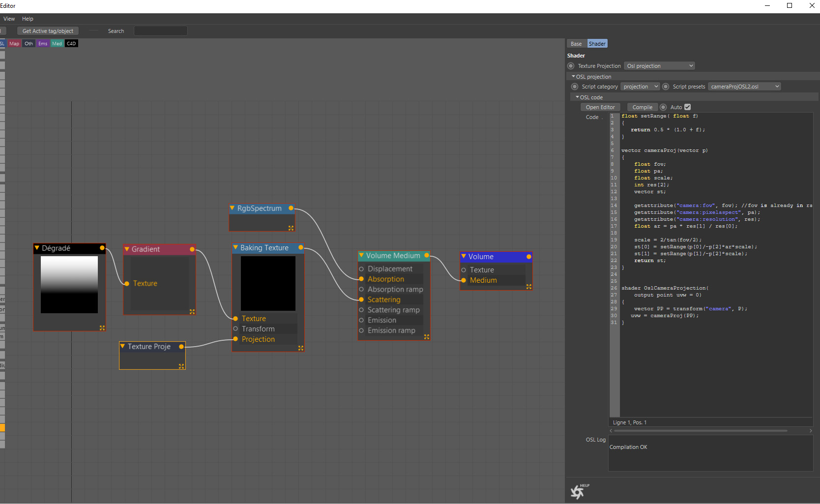Switch to the Base tab
The width and height of the screenshot is (820, 504).
point(576,44)
